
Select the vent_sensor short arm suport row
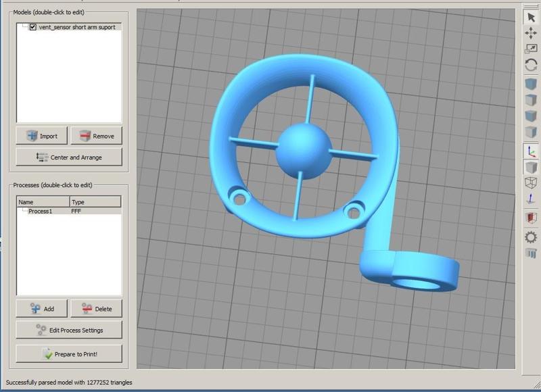click(x=69, y=27)
